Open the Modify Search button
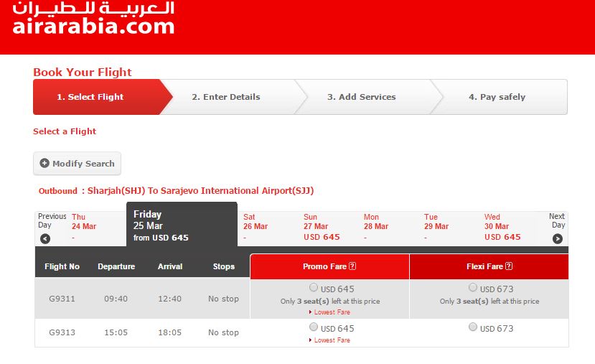This screenshot has height=364, width=595. tap(77, 164)
